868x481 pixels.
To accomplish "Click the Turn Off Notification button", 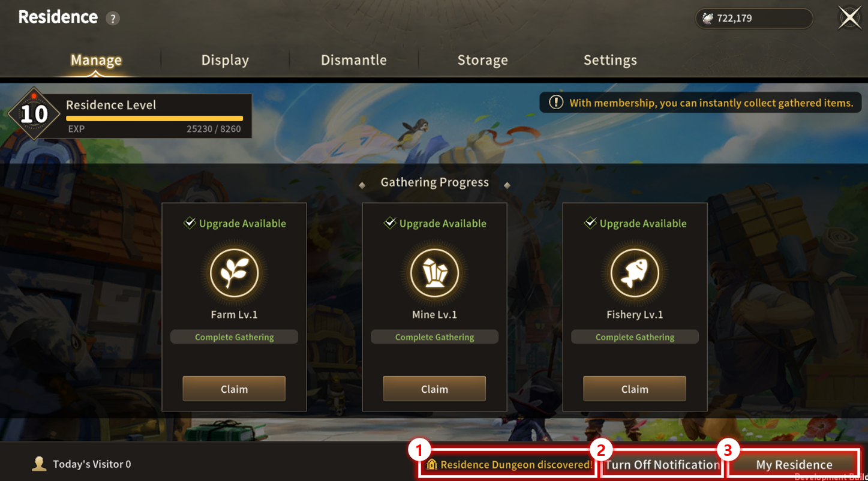I will (x=662, y=464).
